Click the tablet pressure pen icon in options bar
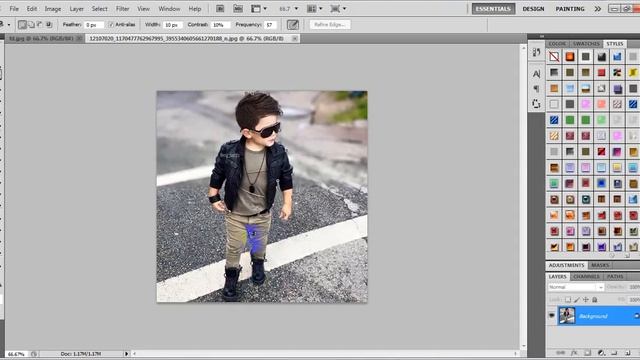This screenshot has height=360, width=640. coord(293,25)
